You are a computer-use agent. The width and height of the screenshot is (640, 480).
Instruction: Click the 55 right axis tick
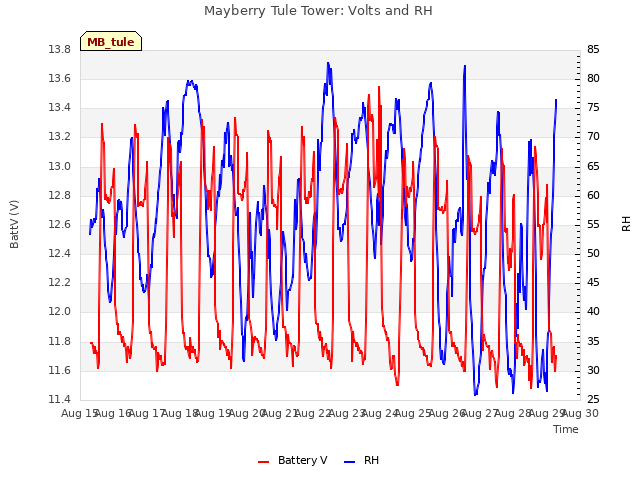593,225
